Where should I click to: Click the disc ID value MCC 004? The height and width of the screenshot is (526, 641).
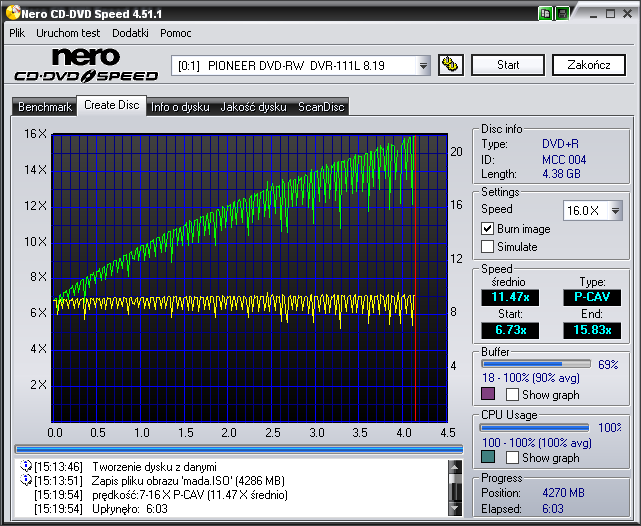click(x=564, y=159)
